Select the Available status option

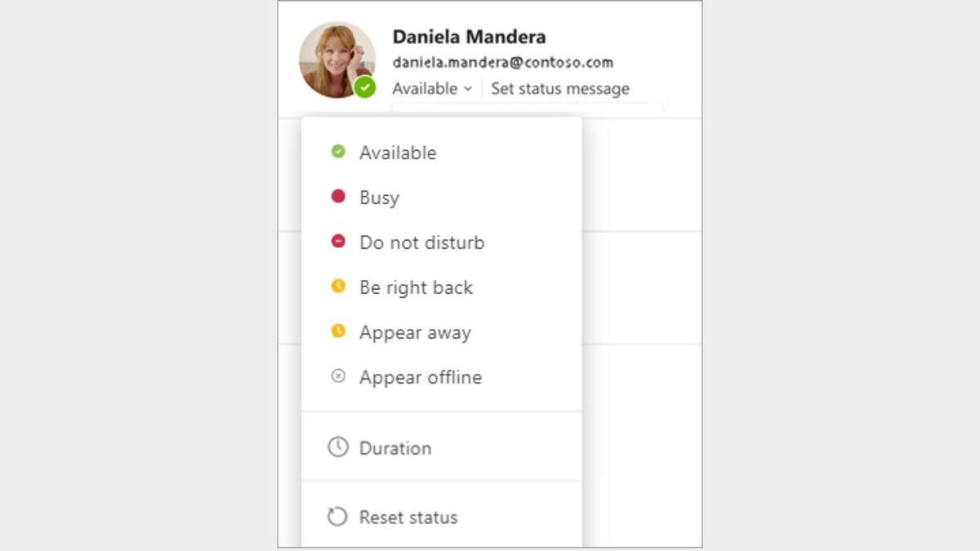[398, 153]
